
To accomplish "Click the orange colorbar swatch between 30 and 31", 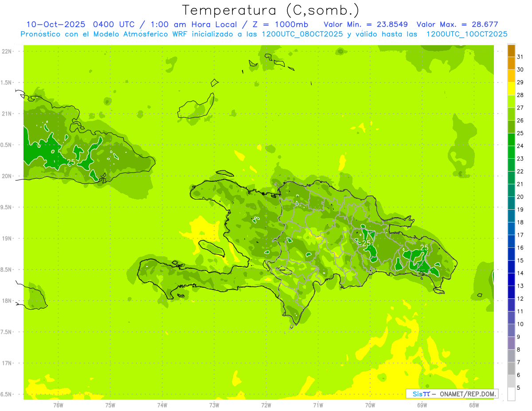I will click(511, 63).
